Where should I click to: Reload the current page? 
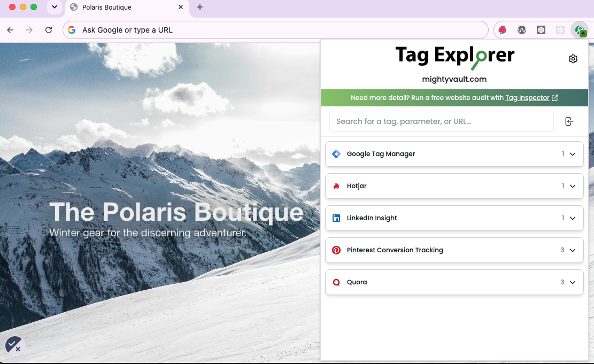coord(49,30)
